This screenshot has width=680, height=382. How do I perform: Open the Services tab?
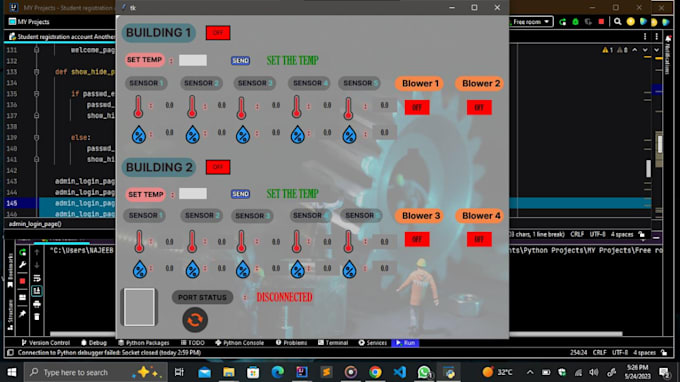pos(373,343)
